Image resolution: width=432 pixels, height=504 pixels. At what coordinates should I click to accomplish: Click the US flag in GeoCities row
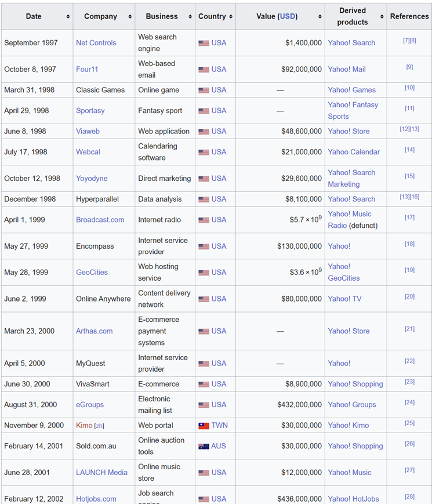(204, 273)
